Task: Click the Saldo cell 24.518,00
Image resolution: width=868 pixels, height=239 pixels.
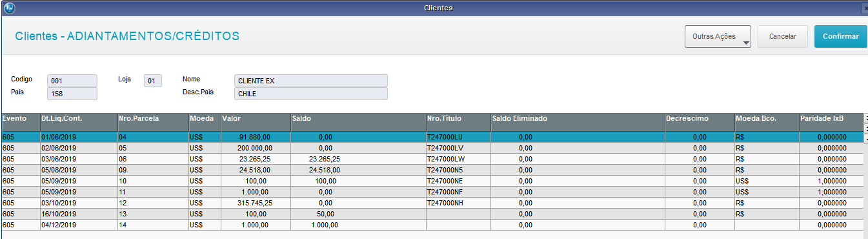Action: tap(358, 169)
